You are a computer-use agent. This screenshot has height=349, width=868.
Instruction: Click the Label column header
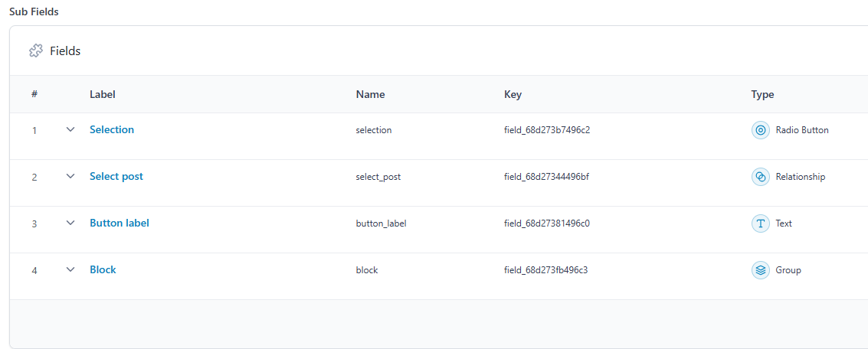tap(103, 95)
